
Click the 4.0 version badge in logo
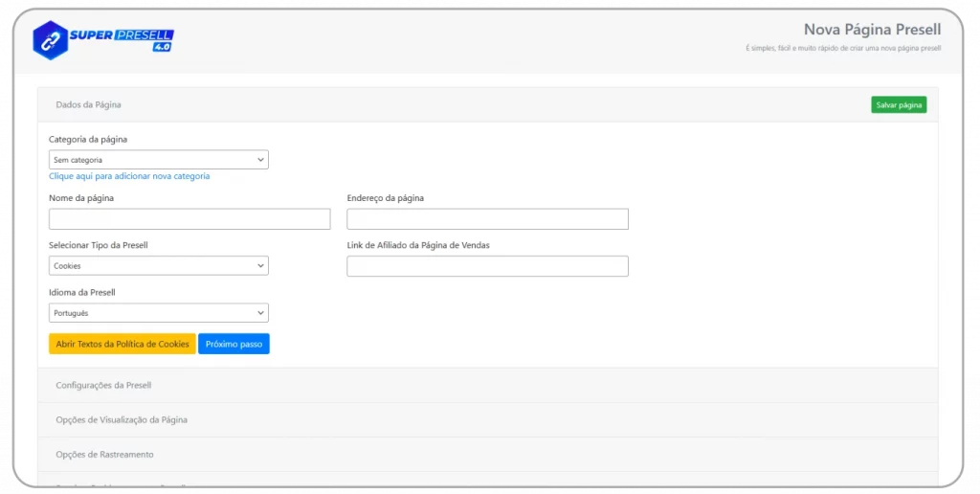point(161,46)
